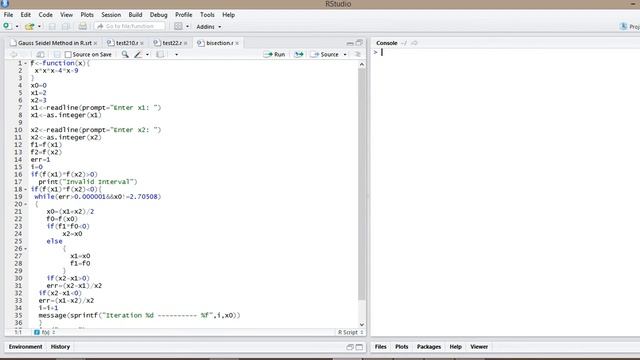This screenshot has height=360, width=640.
Task: Open the Edit menu
Action: (26, 15)
